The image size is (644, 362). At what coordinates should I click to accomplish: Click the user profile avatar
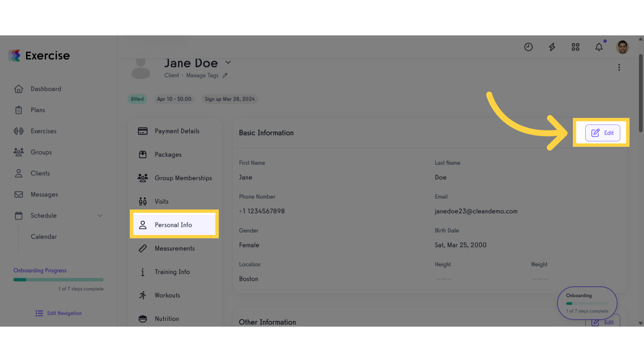tap(622, 47)
